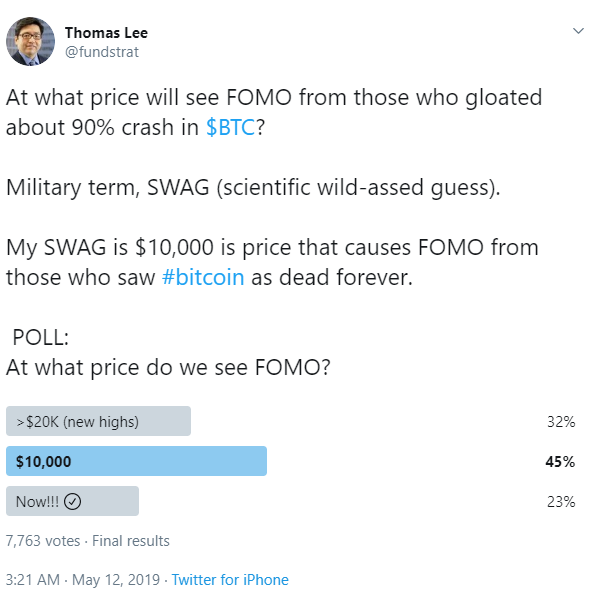Click the 23% poll percentage

pos(561,501)
